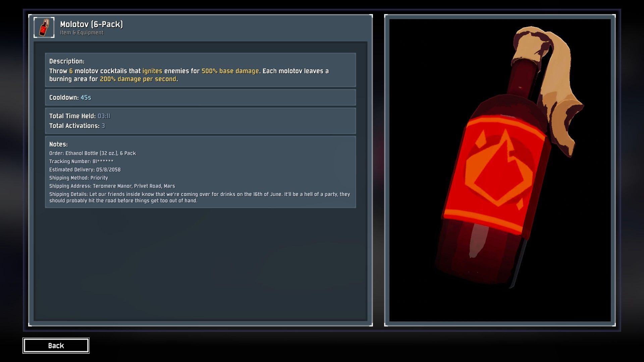The image size is (644, 362).
Task: Click the Total Time Held value
Action: [104, 116]
